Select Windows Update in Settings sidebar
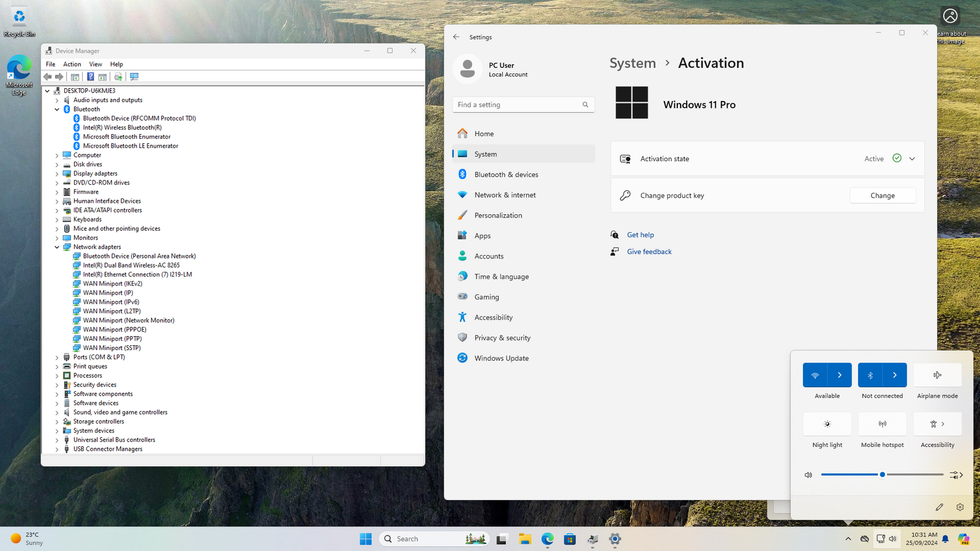 point(524,358)
